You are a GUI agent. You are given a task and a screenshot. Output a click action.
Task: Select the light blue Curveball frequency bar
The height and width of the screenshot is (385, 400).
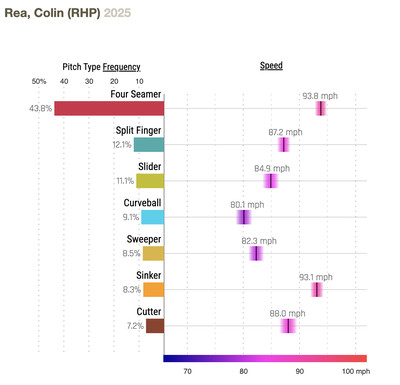(153, 217)
